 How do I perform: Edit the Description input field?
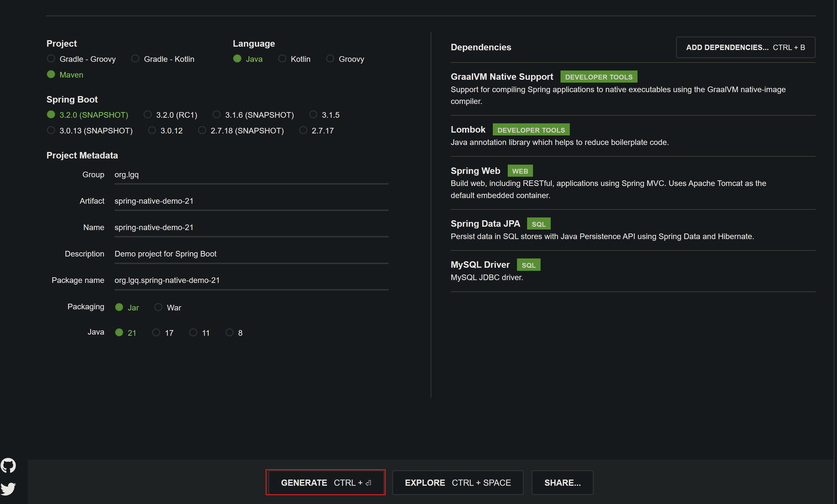point(251,254)
